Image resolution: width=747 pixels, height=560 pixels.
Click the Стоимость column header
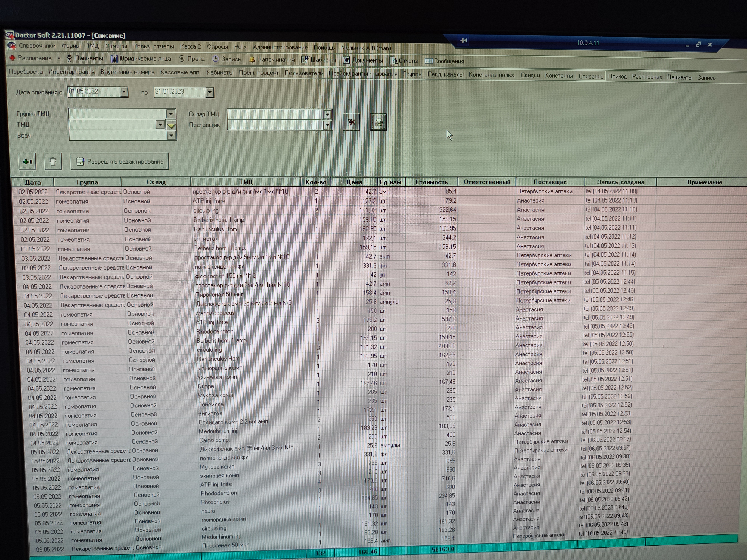click(431, 182)
